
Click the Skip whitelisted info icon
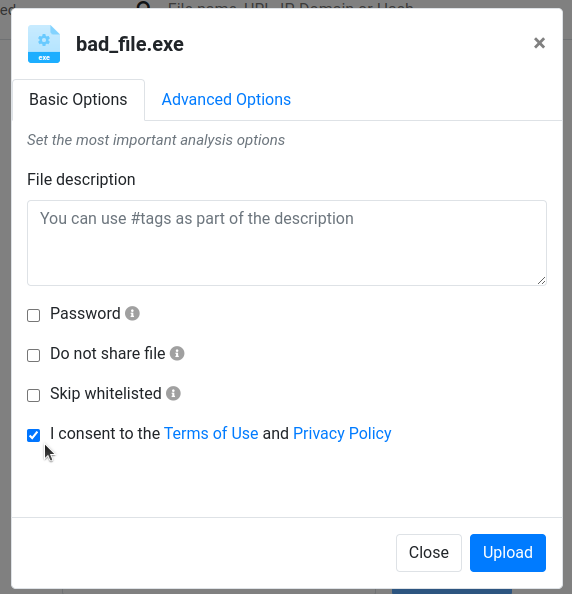pyautogui.click(x=173, y=393)
